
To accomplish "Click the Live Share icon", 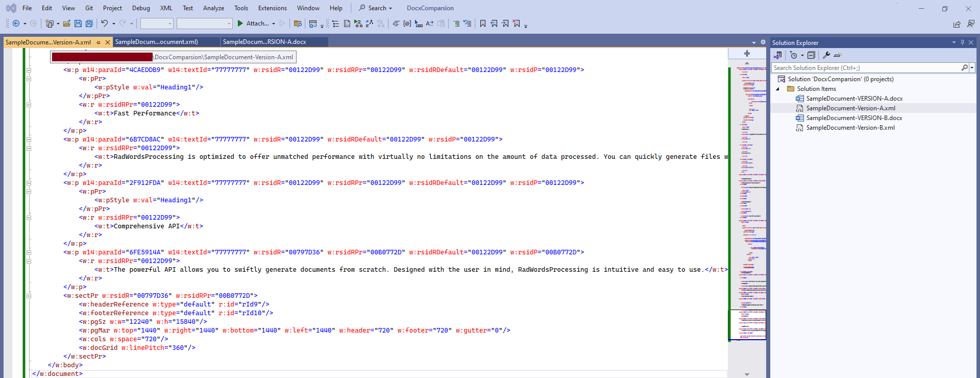I will point(957,24).
